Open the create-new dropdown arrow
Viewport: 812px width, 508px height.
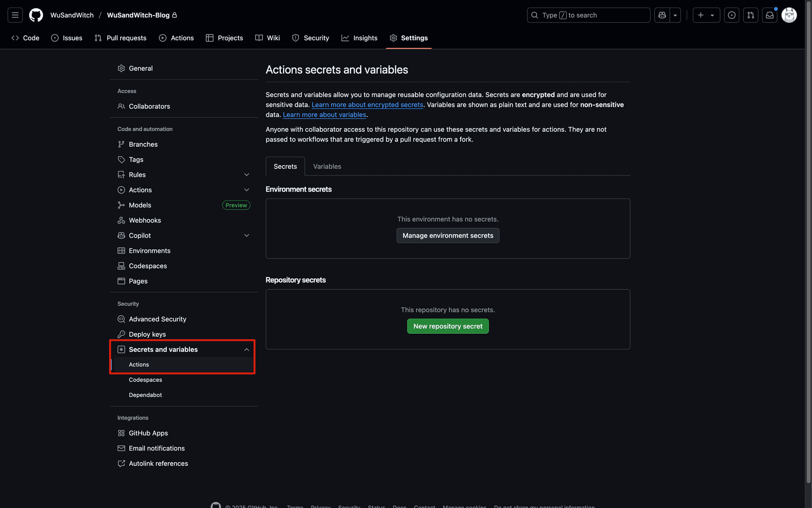[x=713, y=15]
